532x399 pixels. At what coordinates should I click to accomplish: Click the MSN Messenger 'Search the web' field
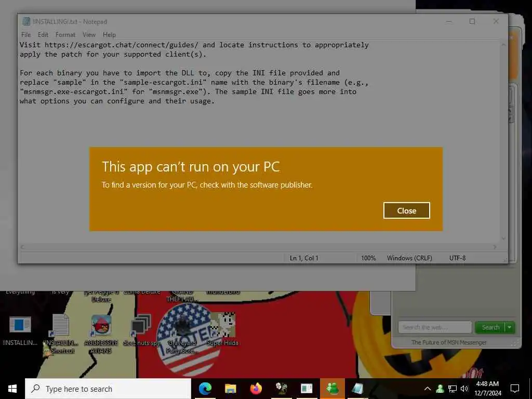pos(435,327)
